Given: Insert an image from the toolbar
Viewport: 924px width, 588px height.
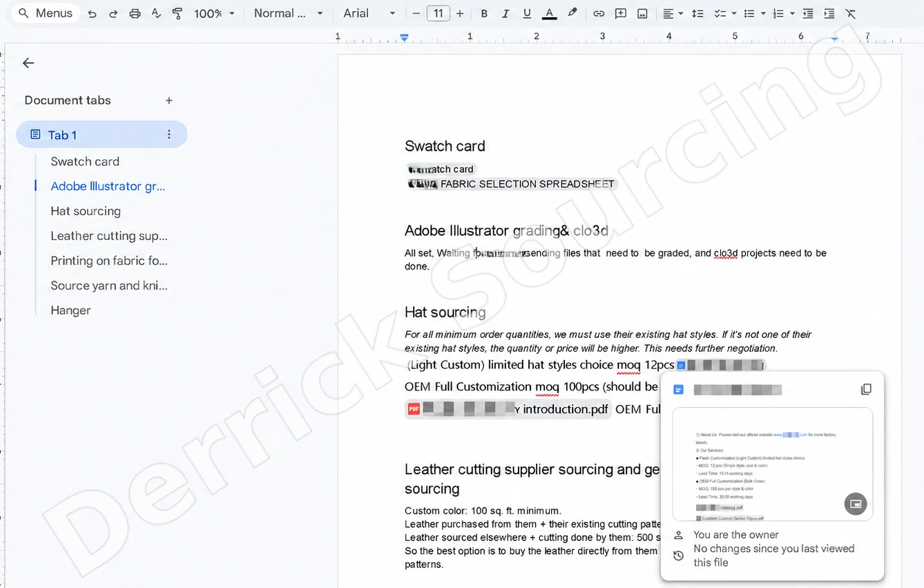Looking at the screenshot, I should 642,14.
